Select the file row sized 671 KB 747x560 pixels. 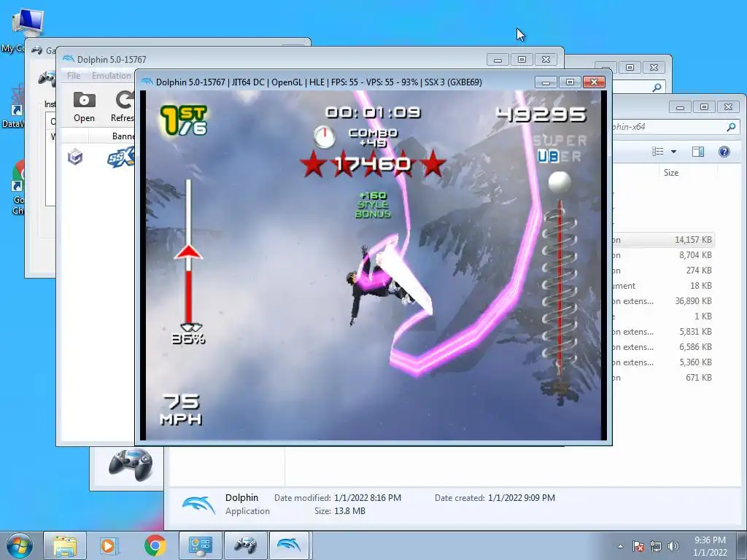(x=664, y=378)
